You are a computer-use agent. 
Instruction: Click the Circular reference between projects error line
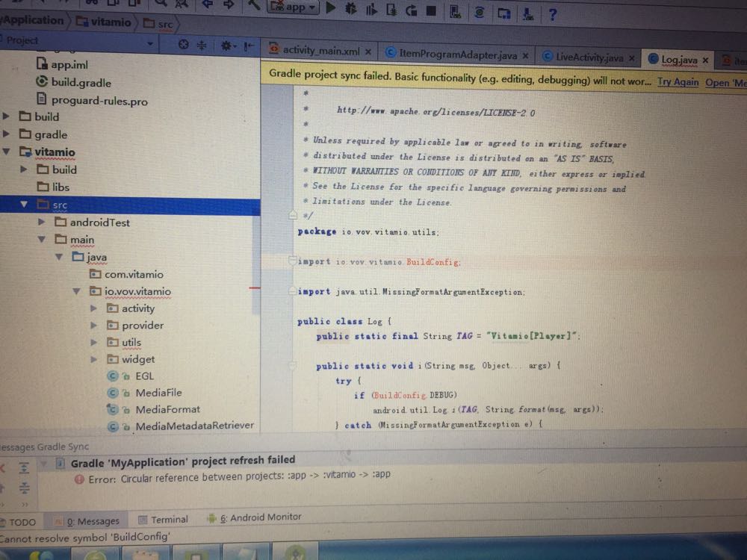(x=239, y=477)
